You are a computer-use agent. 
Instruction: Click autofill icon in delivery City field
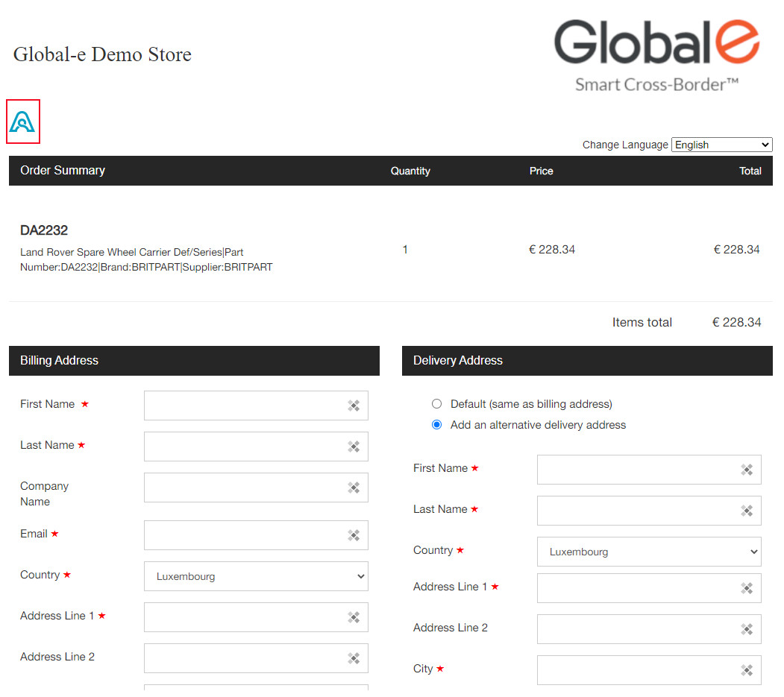click(x=747, y=670)
